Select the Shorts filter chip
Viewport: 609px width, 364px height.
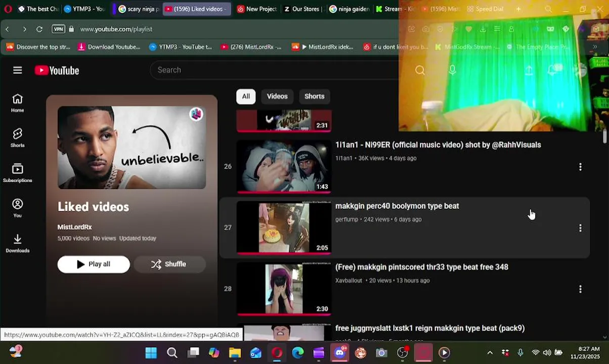[315, 96]
